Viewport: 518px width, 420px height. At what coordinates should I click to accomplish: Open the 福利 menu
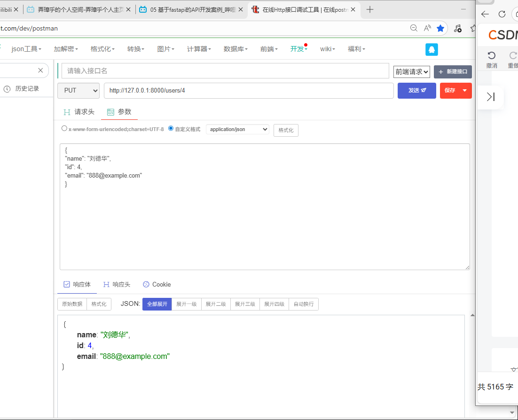356,49
